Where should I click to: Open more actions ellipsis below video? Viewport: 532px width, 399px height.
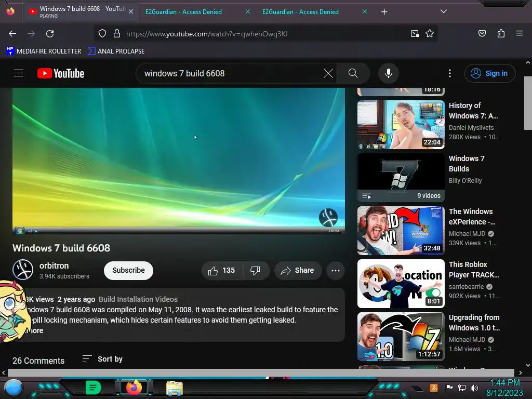(x=335, y=270)
